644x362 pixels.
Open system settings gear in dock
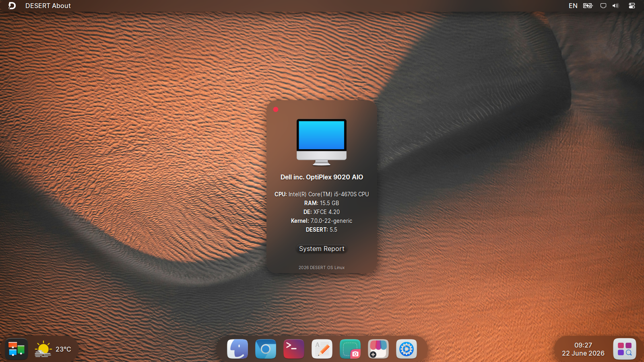tap(407, 349)
